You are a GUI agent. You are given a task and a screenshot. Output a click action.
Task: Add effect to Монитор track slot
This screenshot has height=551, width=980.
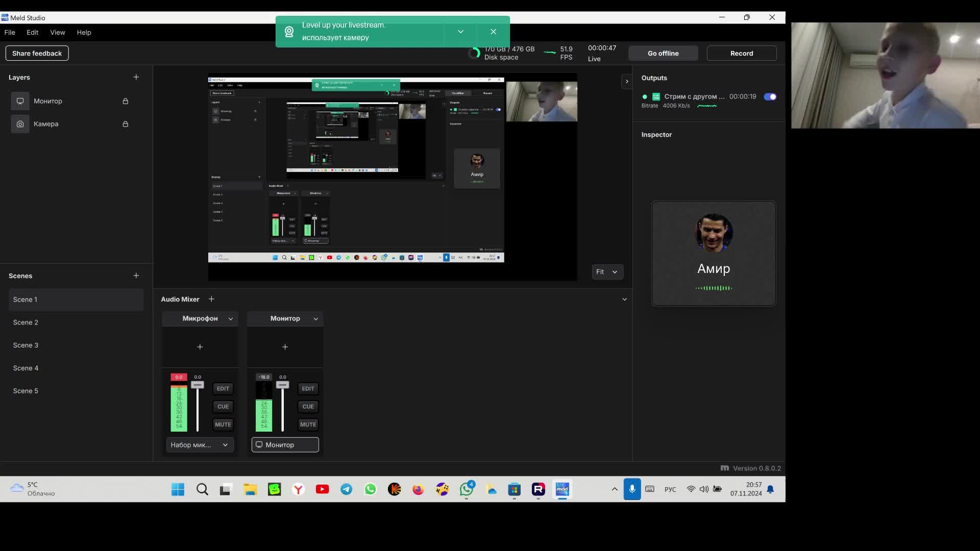(x=285, y=347)
